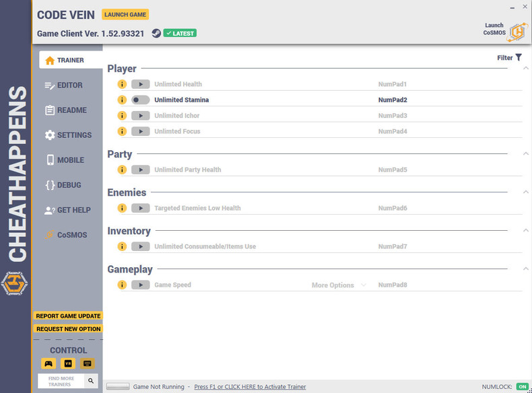The height and width of the screenshot is (393, 532).
Task: Open the GET HELP tab
Action: [67, 210]
